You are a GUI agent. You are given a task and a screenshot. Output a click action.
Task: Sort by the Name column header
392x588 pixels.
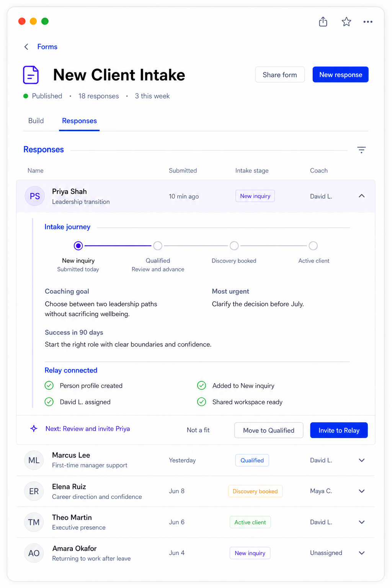[x=36, y=171]
